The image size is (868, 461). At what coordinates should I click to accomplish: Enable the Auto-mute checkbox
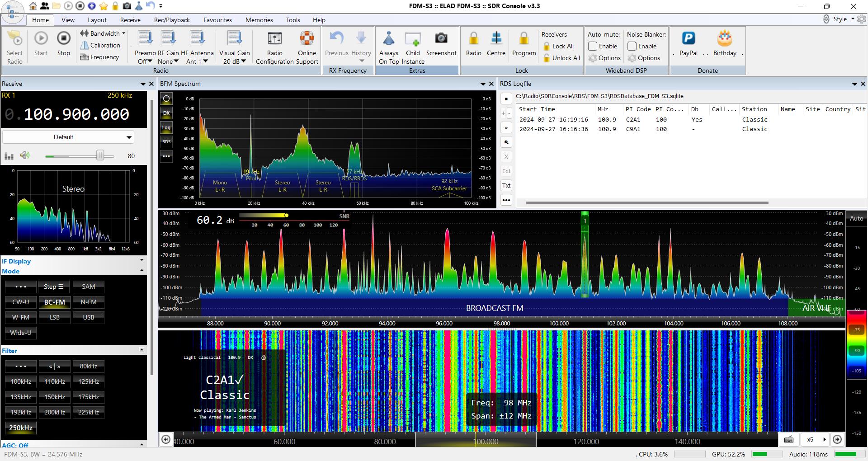(x=593, y=46)
